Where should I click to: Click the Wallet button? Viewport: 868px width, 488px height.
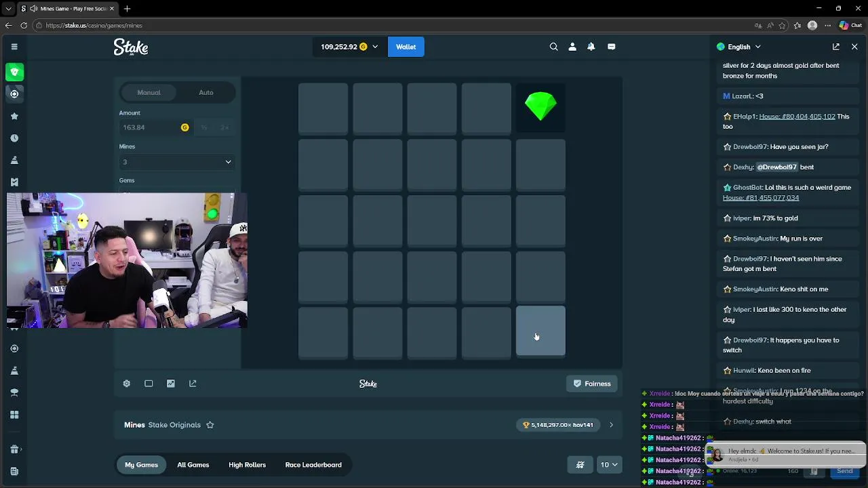click(406, 47)
